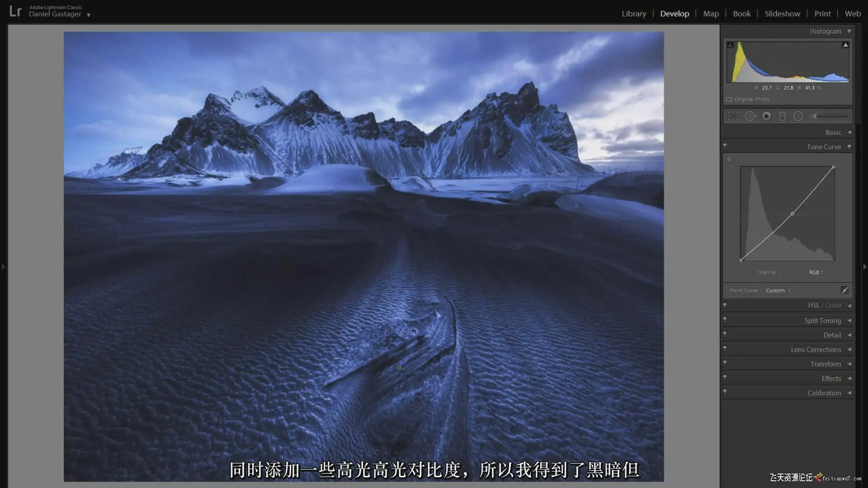Screen dimensions: 868x488
Task: Toggle the Tone Curve panel switch
Action: pyautogui.click(x=725, y=146)
